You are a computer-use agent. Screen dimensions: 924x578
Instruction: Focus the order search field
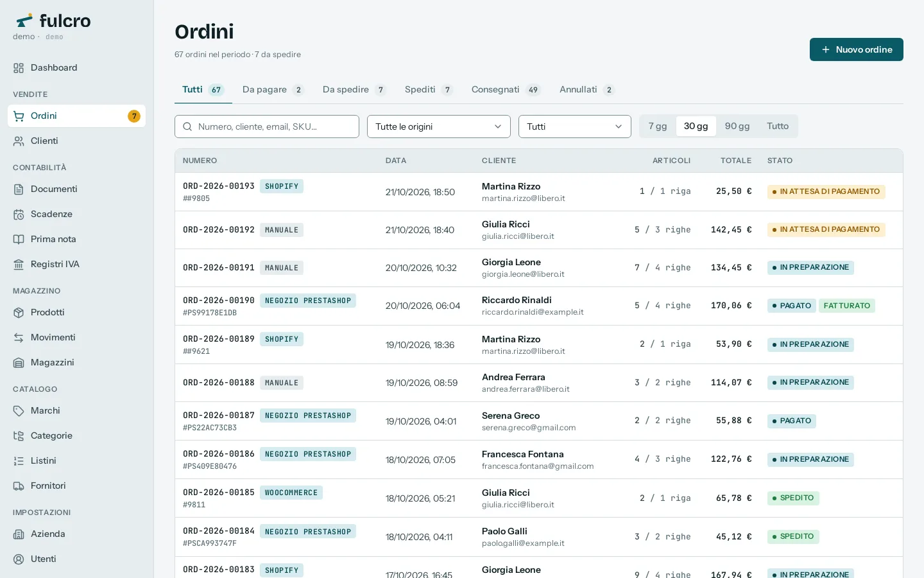pyautogui.click(x=267, y=127)
